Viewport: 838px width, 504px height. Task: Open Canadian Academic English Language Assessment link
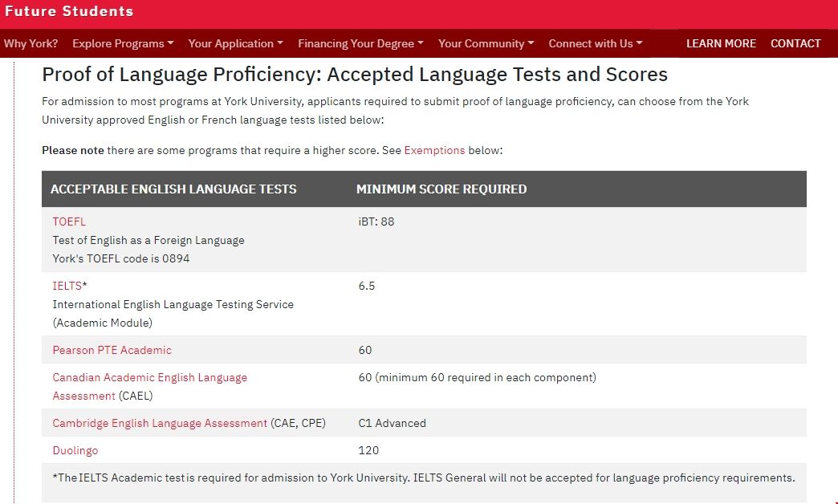(149, 377)
